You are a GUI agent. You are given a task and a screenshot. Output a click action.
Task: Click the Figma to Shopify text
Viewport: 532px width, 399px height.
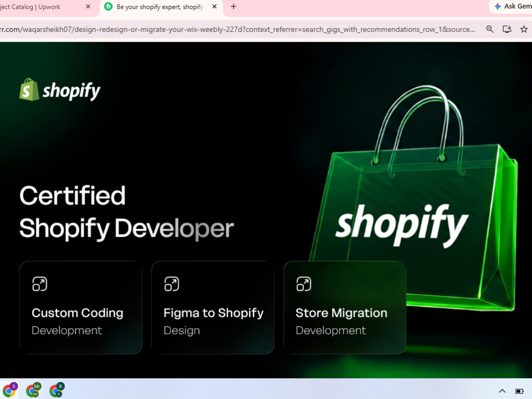(213, 313)
